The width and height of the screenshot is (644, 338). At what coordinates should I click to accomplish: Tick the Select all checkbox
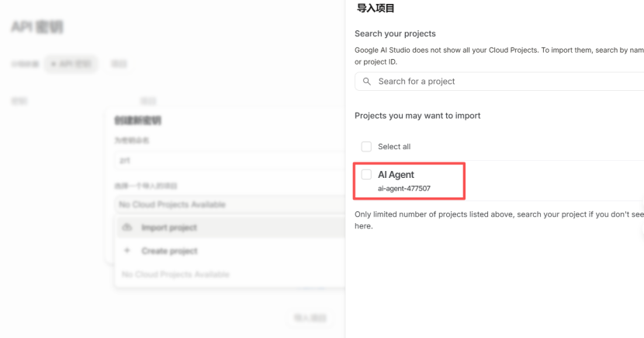click(x=366, y=147)
